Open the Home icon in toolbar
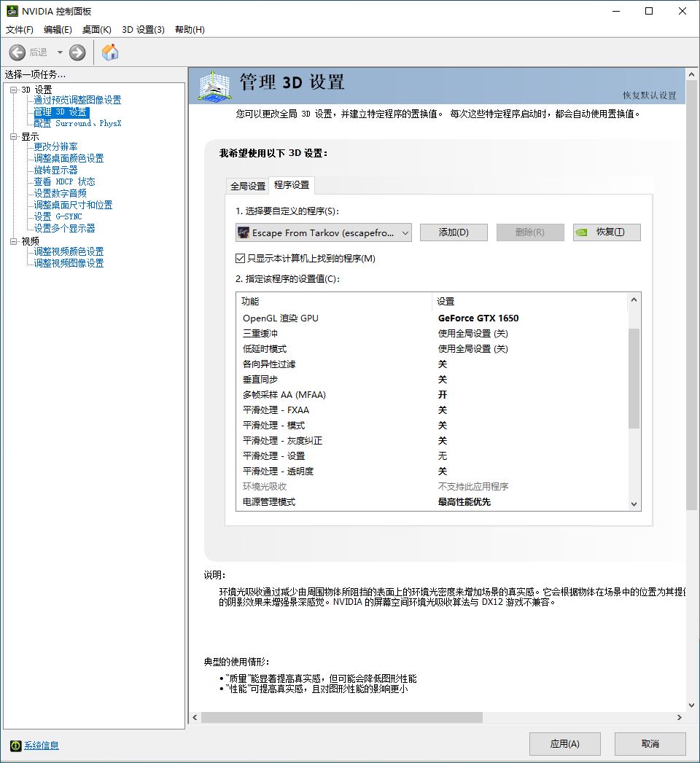Image resolution: width=700 pixels, height=763 pixels. click(x=110, y=52)
